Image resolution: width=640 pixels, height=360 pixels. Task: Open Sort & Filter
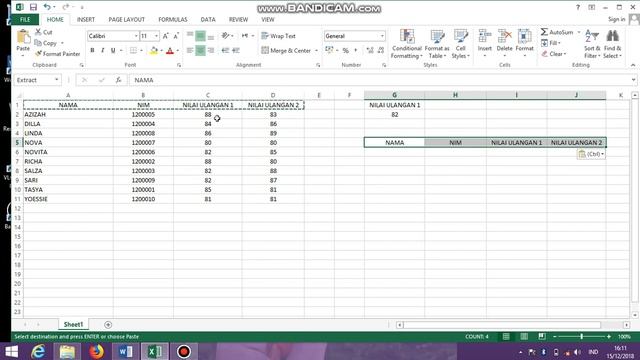coord(592,44)
